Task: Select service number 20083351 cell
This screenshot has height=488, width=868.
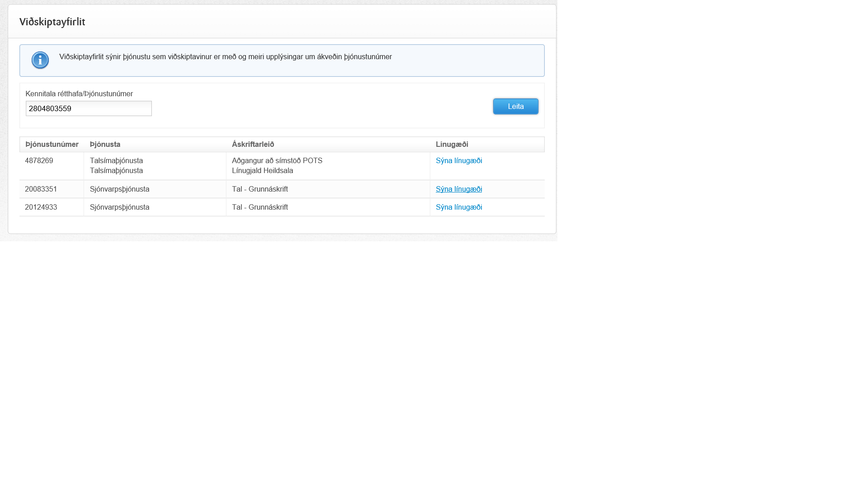Action: [41, 189]
